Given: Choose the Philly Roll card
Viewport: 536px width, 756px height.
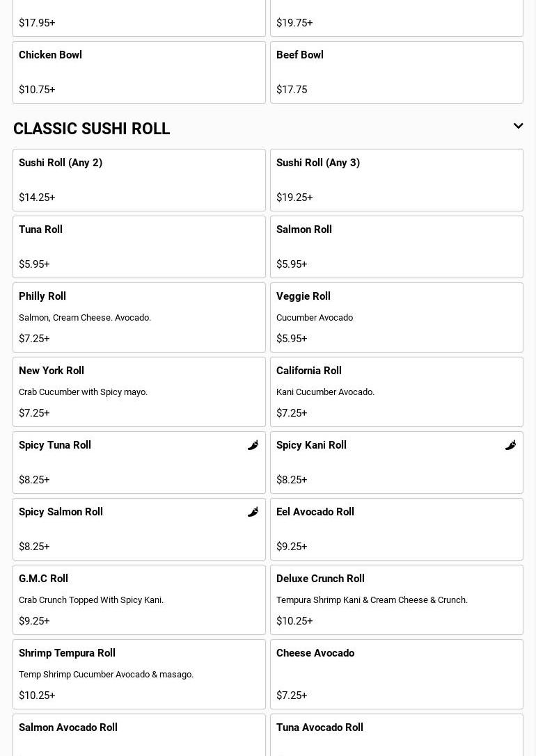Looking at the screenshot, I should tap(139, 317).
